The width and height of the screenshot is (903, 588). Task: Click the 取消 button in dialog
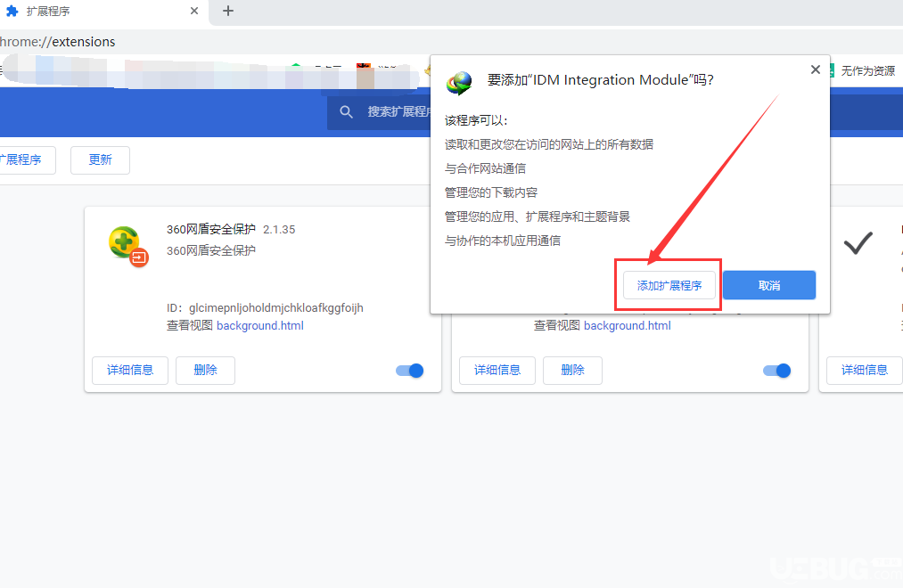pos(768,285)
